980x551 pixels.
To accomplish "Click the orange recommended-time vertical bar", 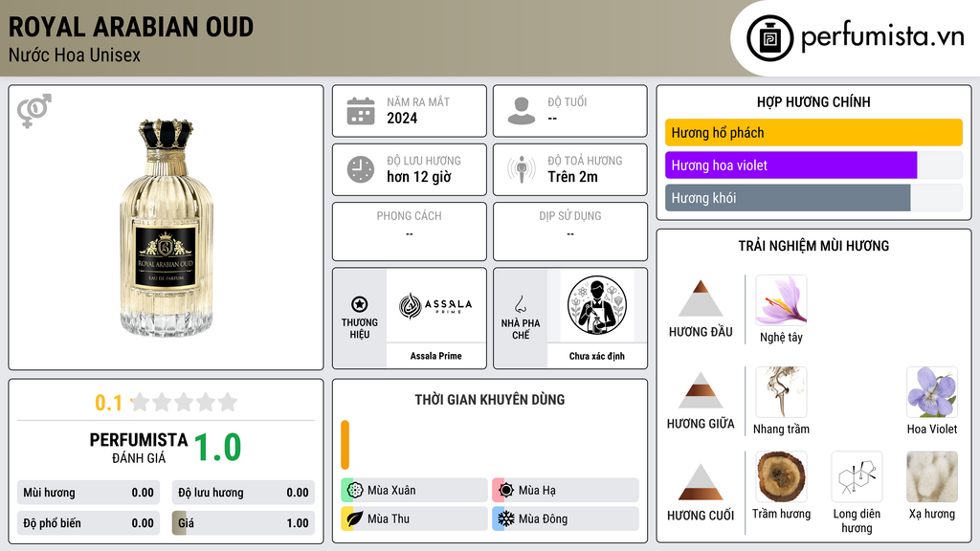I will [345, 445].
